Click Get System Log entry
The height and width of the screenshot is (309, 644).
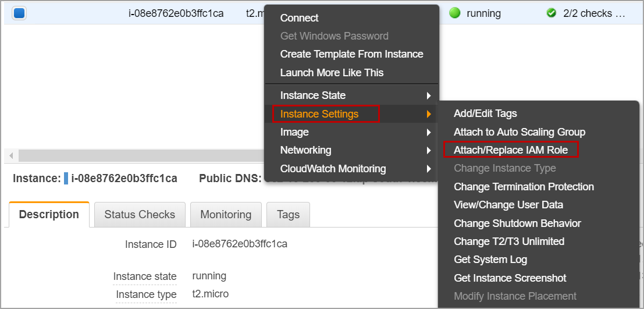[x=490, y=260]
